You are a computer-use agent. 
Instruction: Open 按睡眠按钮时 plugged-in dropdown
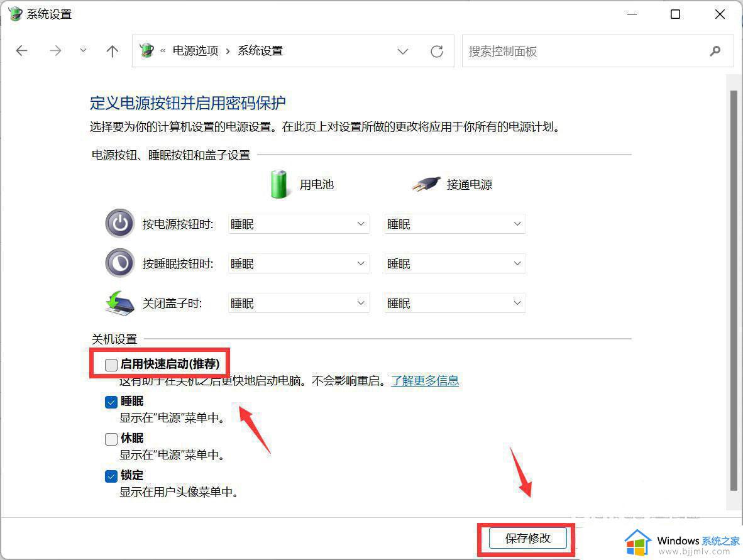[x=455, y=263]
